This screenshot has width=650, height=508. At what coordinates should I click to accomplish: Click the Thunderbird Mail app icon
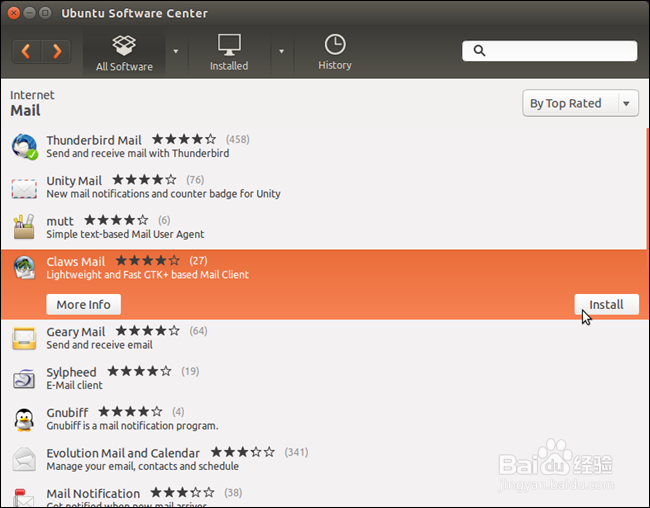(24, 146)
